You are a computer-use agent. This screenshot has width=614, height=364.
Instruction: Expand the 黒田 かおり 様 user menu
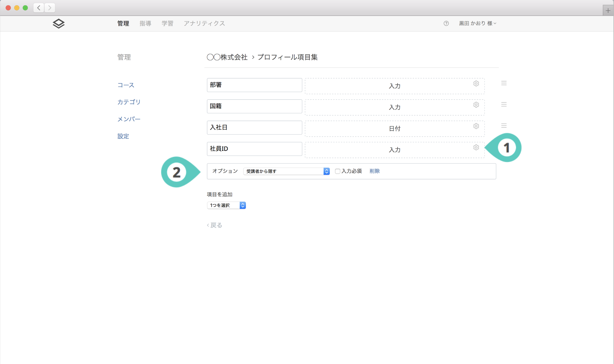477,24
